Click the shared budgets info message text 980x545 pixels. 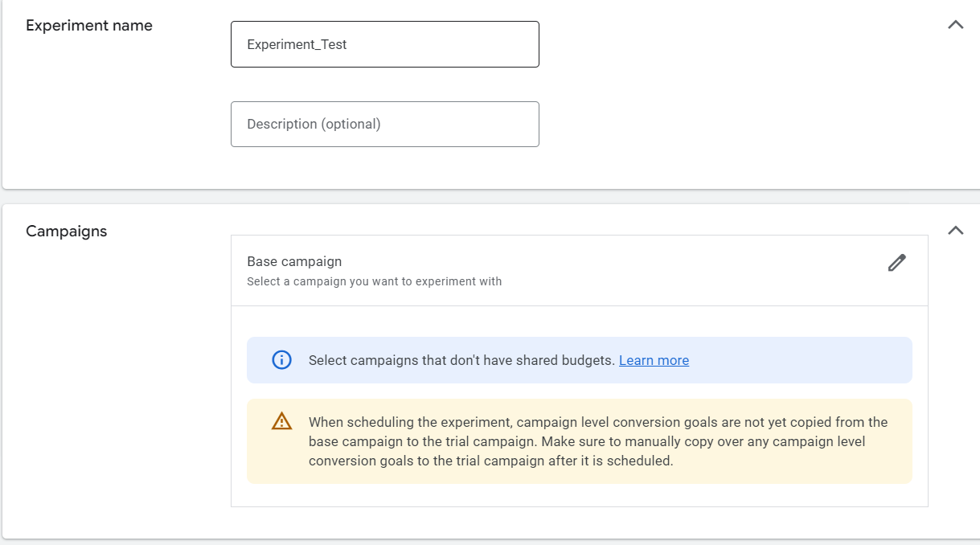tap(461, 360)
